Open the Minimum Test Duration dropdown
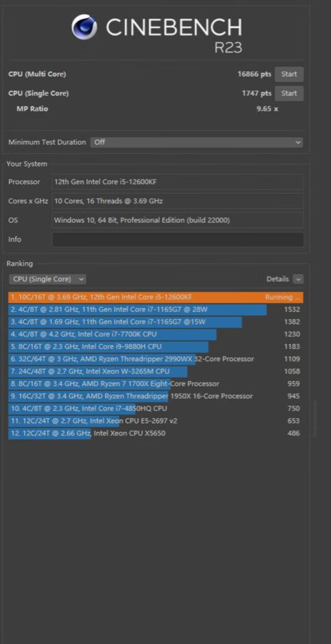 tap(197, 142)
